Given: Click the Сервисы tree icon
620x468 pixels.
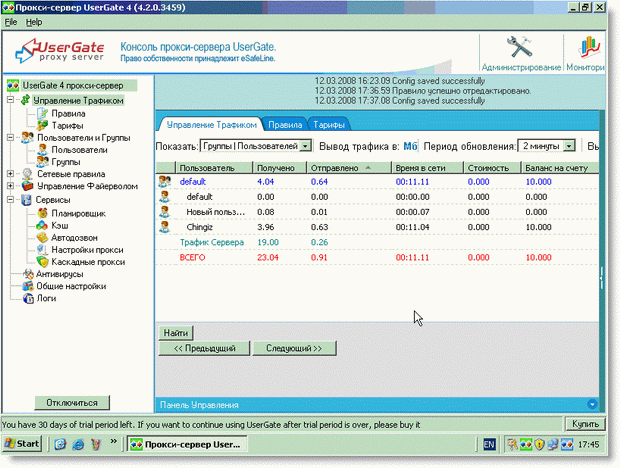Looking at the screenshot, I should pos(26,200).
